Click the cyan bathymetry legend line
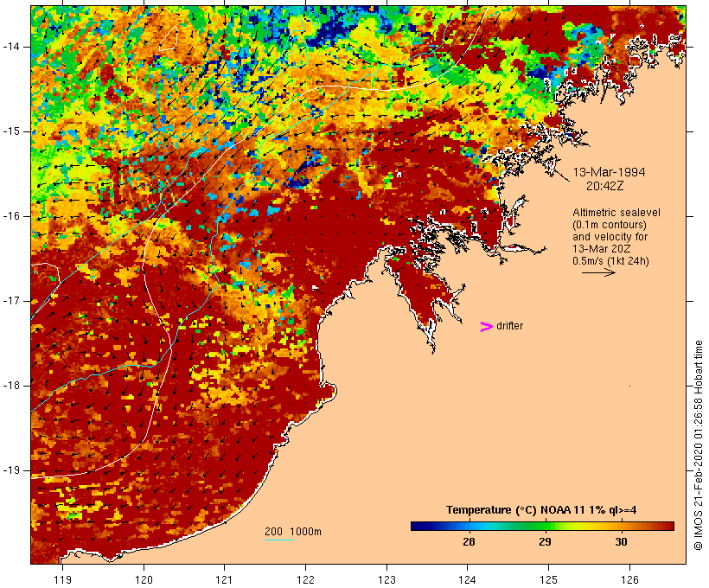The image size is (709, 588). (x=279, y=540)
